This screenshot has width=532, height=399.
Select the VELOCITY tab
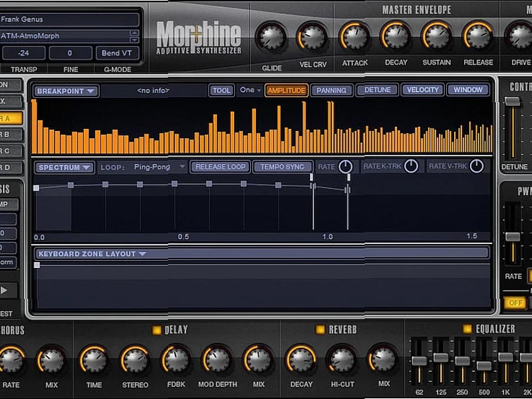pos(422,89)
